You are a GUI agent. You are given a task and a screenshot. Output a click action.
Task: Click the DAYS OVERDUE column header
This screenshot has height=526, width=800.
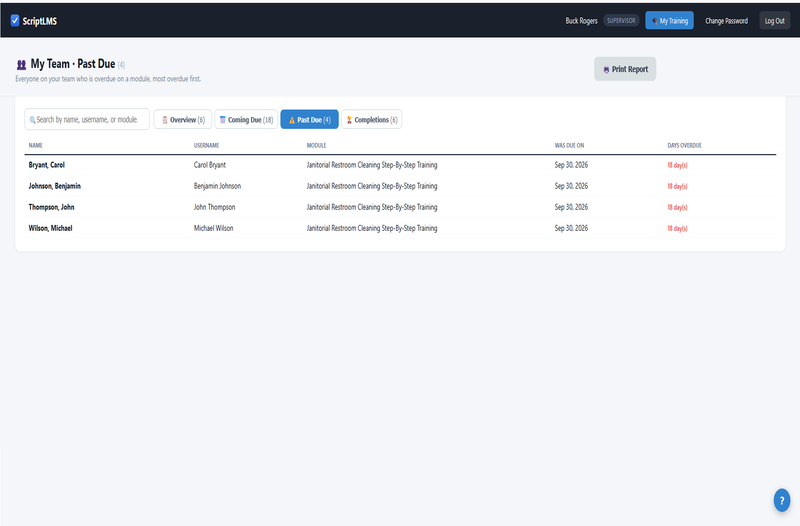pos(684,145)
